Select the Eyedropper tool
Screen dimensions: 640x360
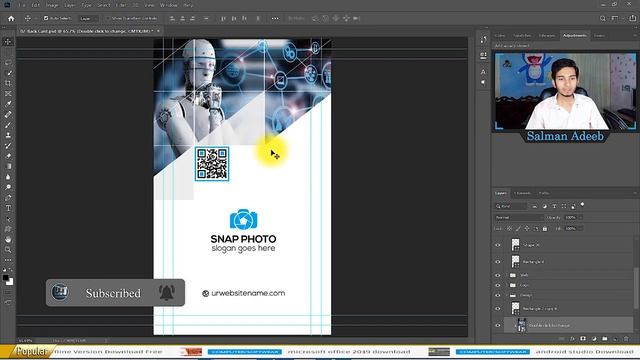pyautogui.click(x=8, y=104)
